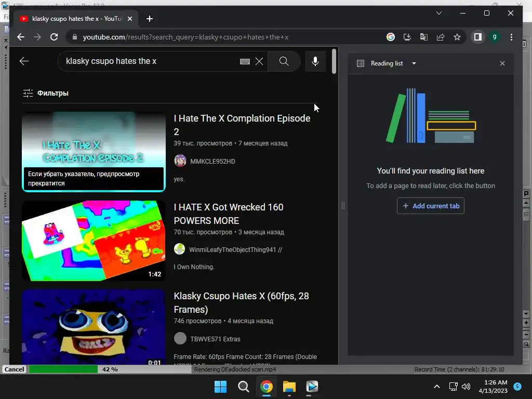
Task: Open the network status tray icon
Action: pyautogui.click(x=453, y=387)
